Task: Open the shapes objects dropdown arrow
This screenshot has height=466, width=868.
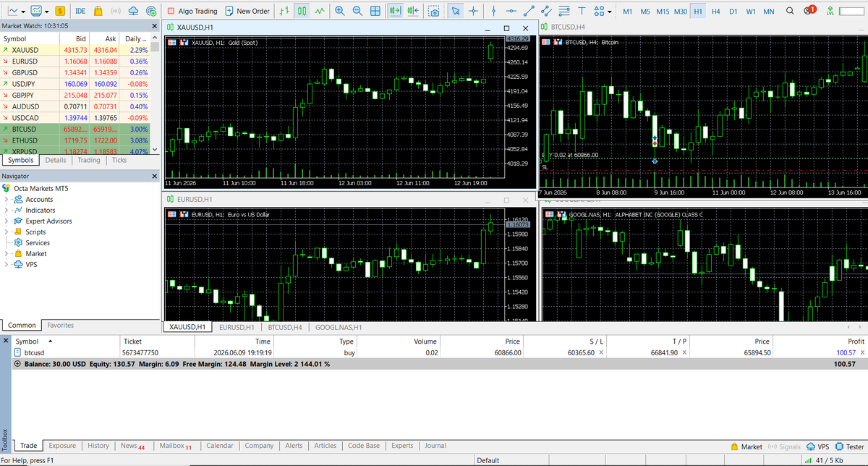Action: (x=609, y=12)
